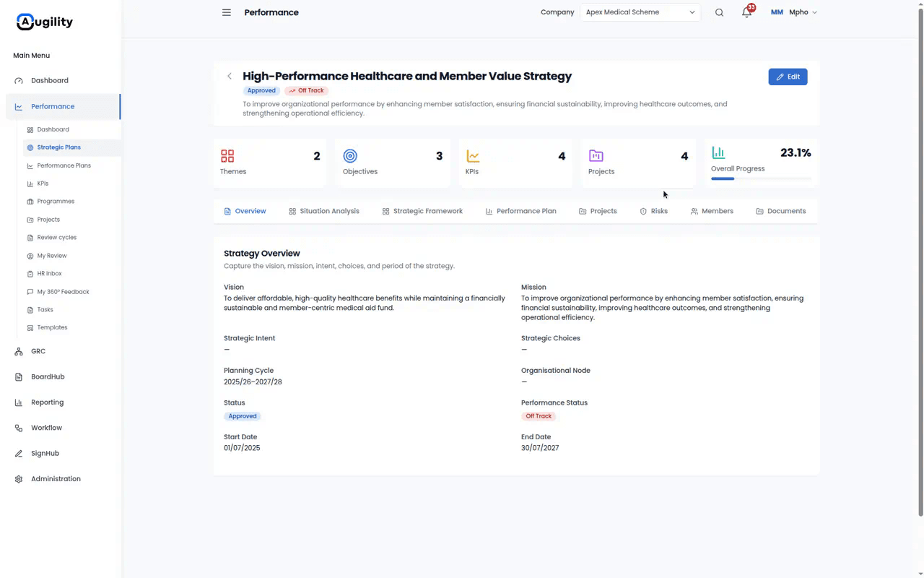
Task: Open the Performance Plan tab
Action: 520,211
